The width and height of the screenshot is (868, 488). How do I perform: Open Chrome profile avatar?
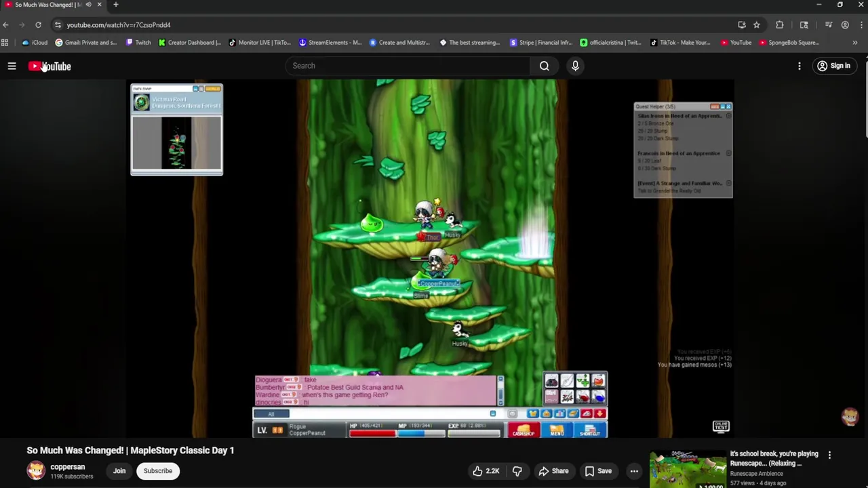click(845, 25)
